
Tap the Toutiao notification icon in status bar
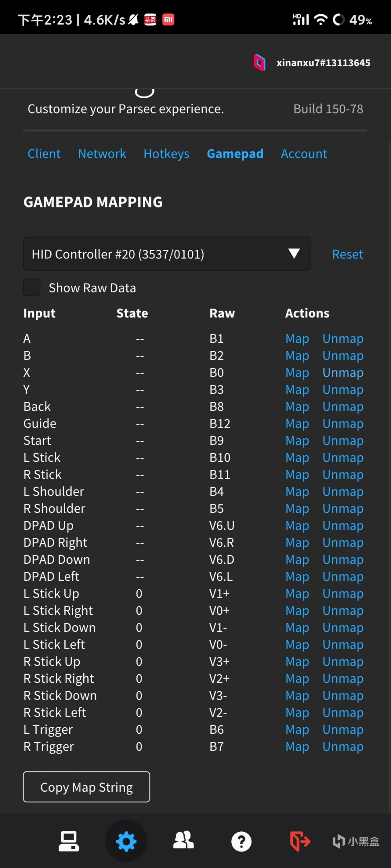(150, 19)
